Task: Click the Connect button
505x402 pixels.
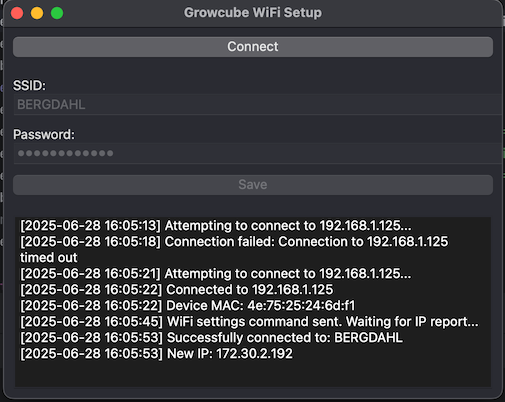Action: coord(253,47)
